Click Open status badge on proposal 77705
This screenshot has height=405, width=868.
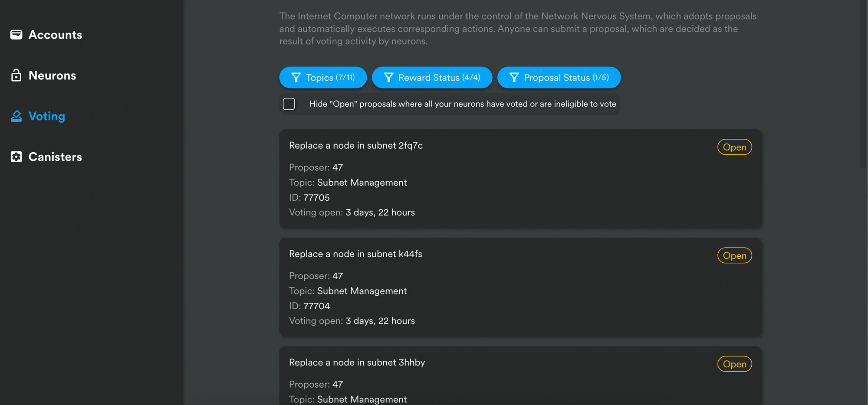(x=735, y=147)
